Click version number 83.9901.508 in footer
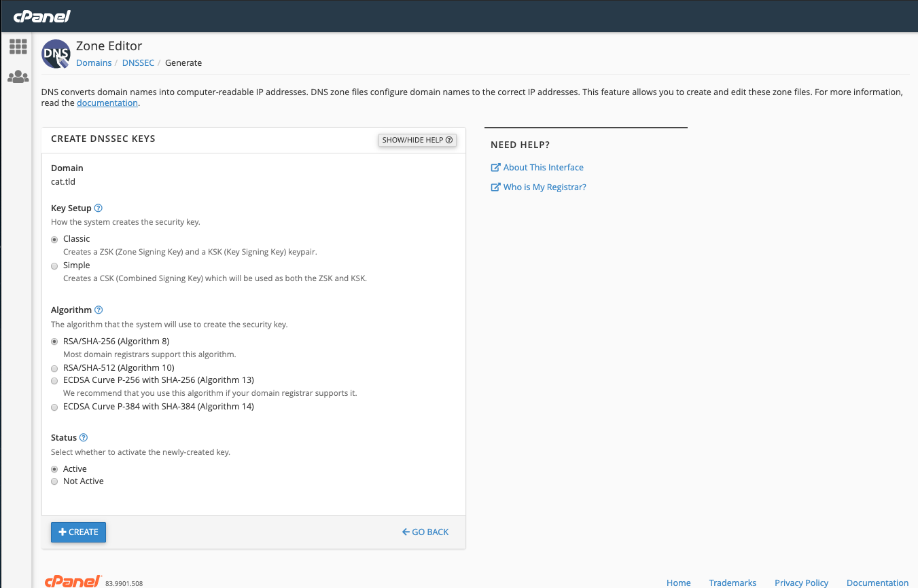 point(124,583)
